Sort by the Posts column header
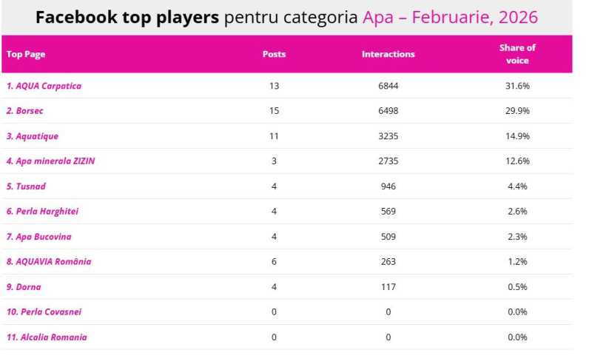Viewport: 592px width, 364px height. click(x=274, y=54)
